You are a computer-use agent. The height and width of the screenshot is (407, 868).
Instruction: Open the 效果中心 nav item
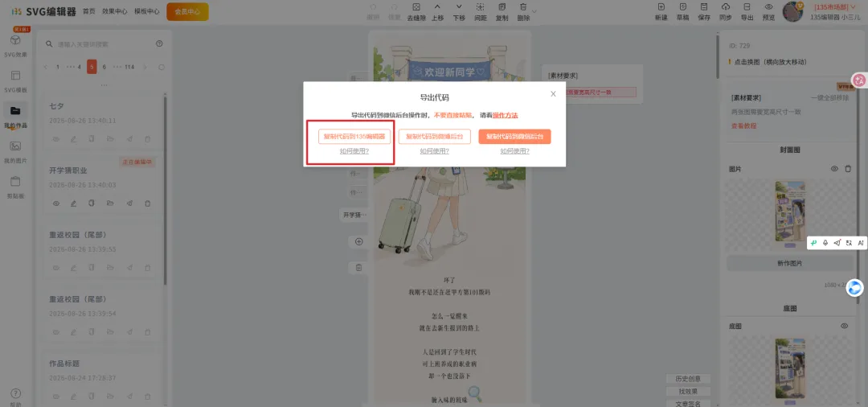[115, 11]
